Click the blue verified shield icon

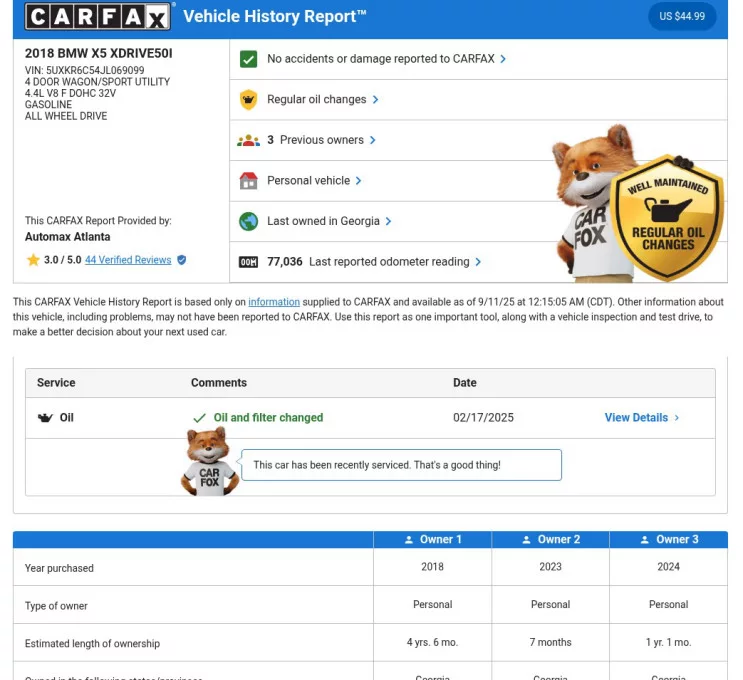[181, 260]
